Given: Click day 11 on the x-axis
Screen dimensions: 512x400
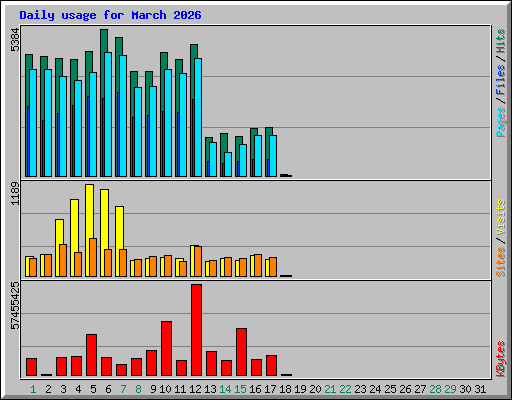Looking at the screenshot, I should 180,389.
